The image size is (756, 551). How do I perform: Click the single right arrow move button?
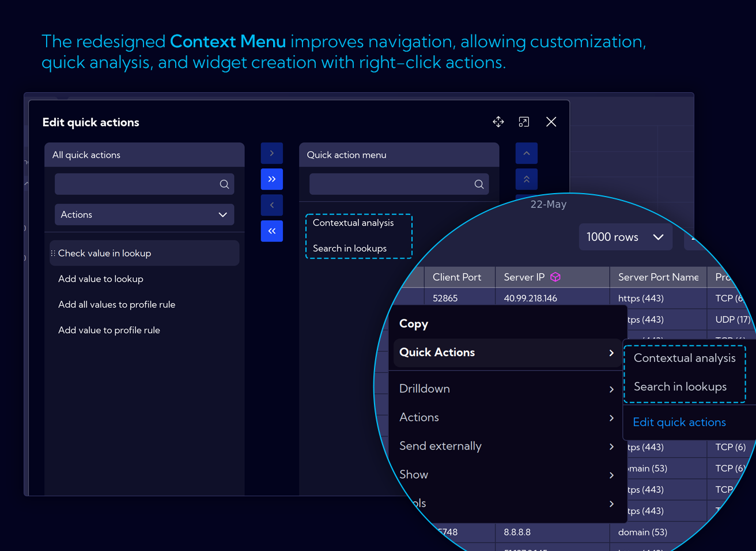point(272,153)
